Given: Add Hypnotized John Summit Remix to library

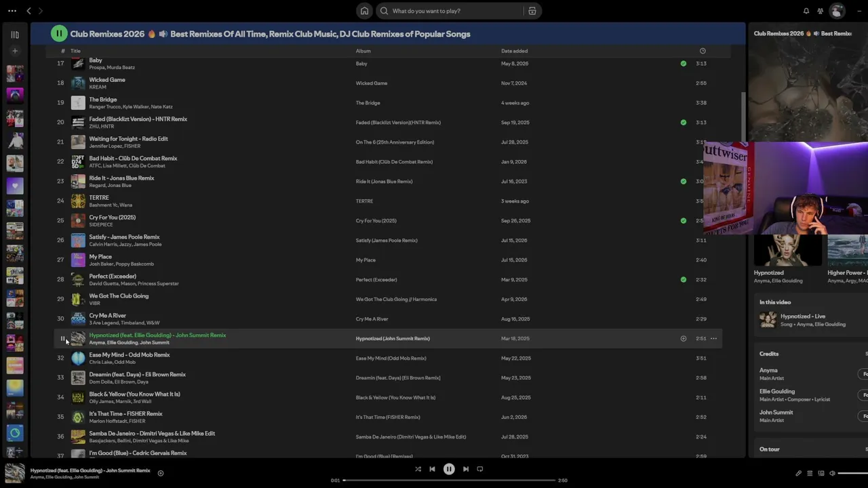Looking at the screenshot, I should click(684, 338).
